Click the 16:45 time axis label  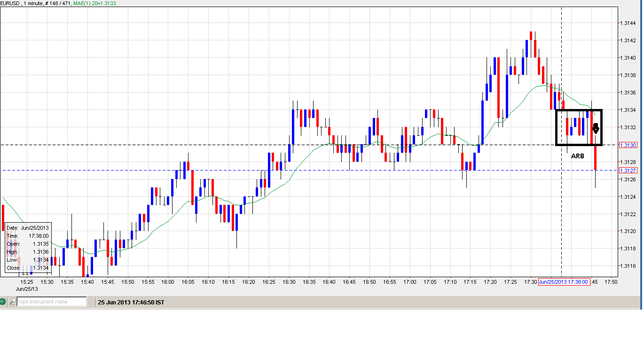pyautogui.click(x=349, y=282)
